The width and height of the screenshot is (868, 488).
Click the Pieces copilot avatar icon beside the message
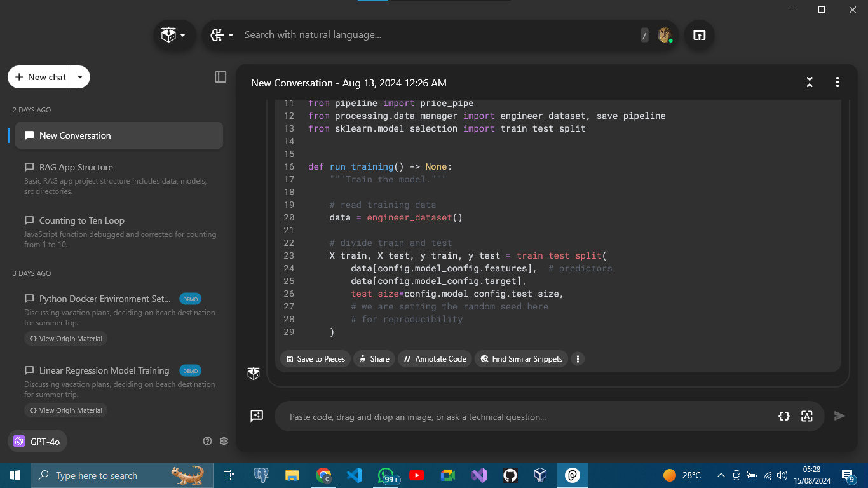[254, 374]
